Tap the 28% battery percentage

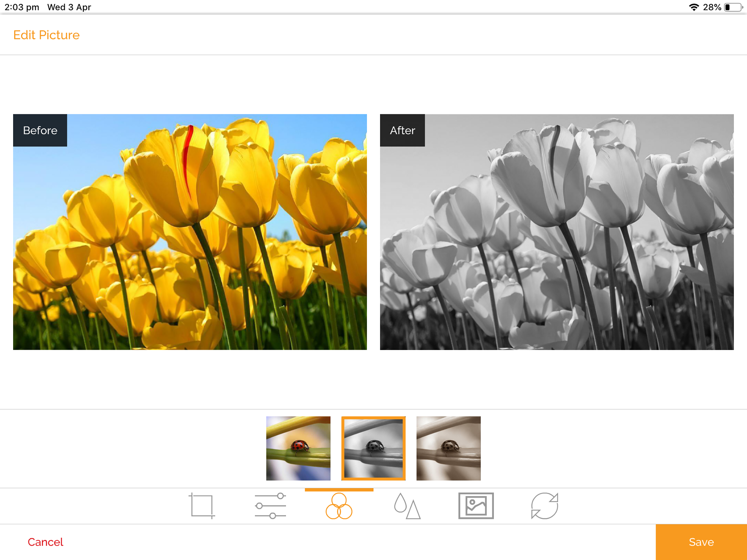712,7
